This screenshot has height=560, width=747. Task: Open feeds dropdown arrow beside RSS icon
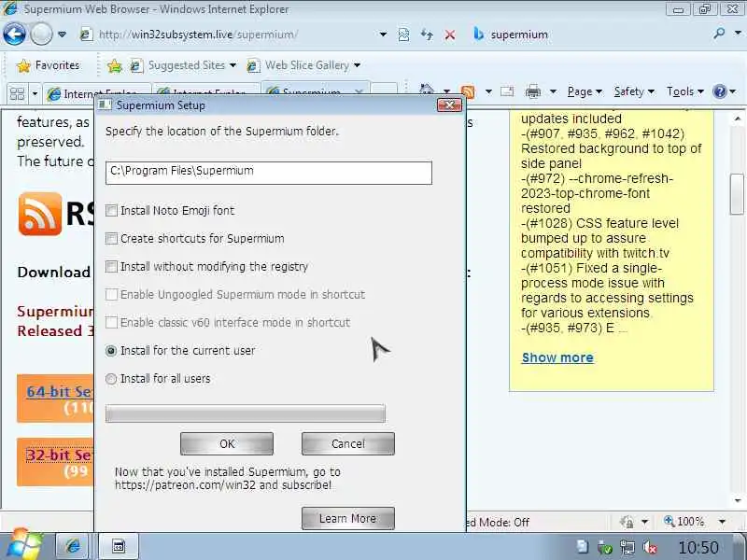click(488, 91)
